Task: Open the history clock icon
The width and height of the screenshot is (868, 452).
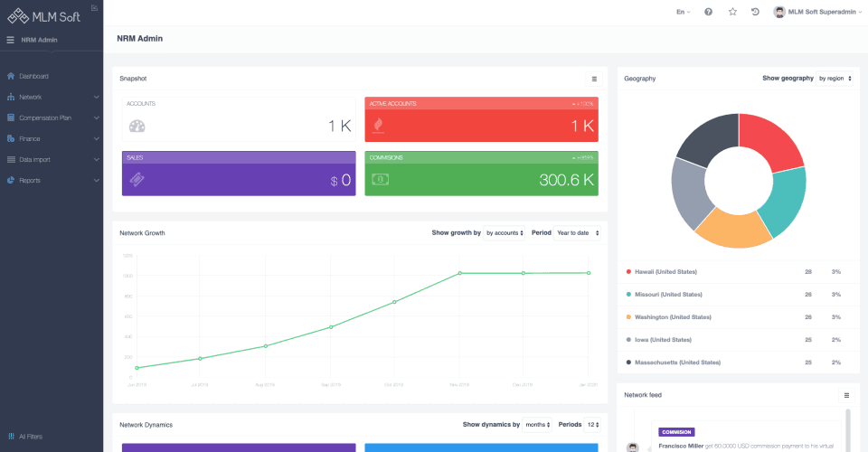Action: 755,12
